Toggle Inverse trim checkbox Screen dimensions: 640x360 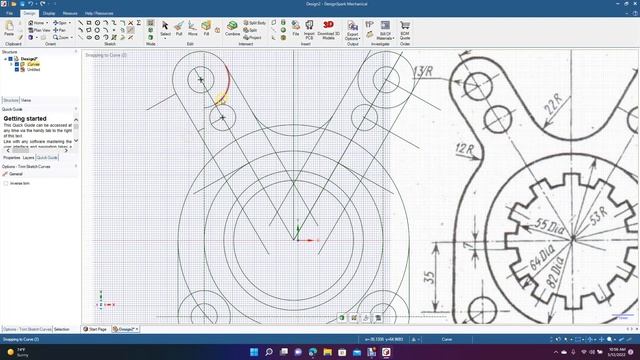(6, 183)
